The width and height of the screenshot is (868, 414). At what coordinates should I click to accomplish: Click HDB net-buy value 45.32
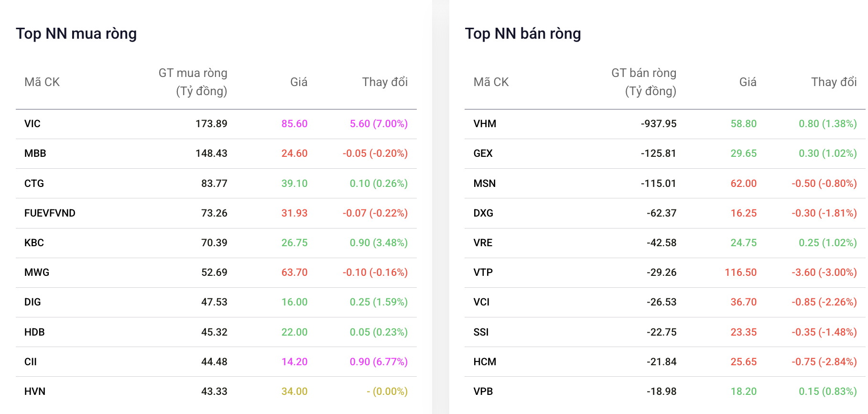click(214, 332)
